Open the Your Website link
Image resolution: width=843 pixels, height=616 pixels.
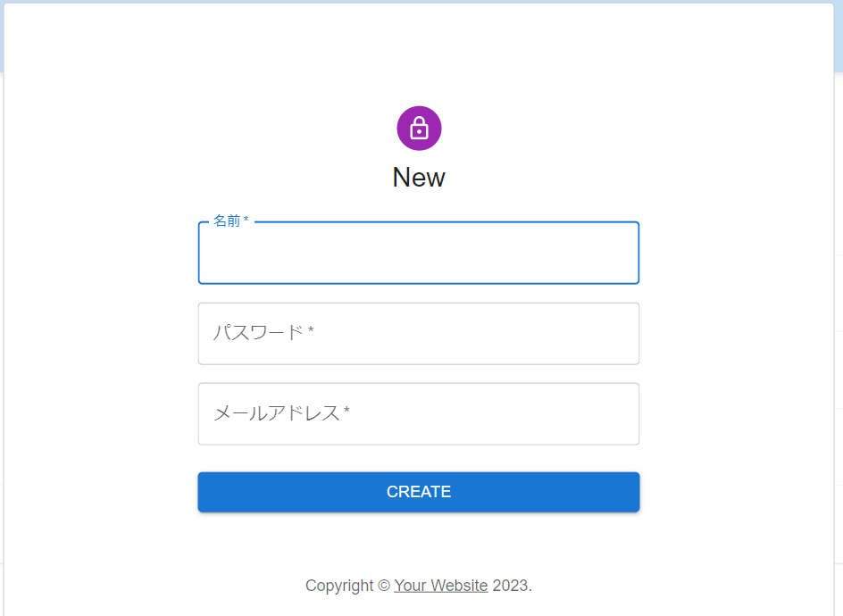pos(441,585)
